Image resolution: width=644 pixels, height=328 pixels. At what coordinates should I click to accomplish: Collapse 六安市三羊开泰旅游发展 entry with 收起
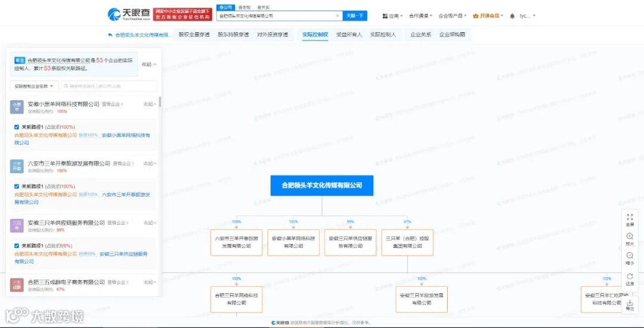pyautogui.click(x=150, y=163)
